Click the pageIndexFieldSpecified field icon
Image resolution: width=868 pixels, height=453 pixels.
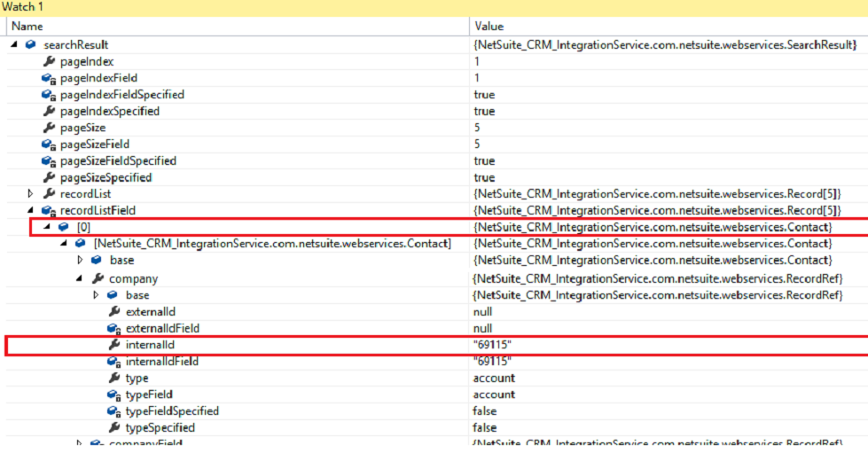click(x=49, y=95)
